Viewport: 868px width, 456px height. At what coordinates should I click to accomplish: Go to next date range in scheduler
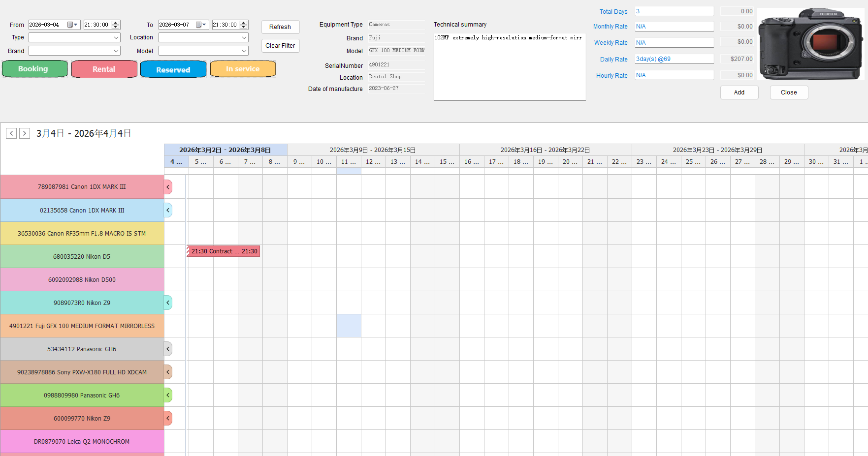25,133
